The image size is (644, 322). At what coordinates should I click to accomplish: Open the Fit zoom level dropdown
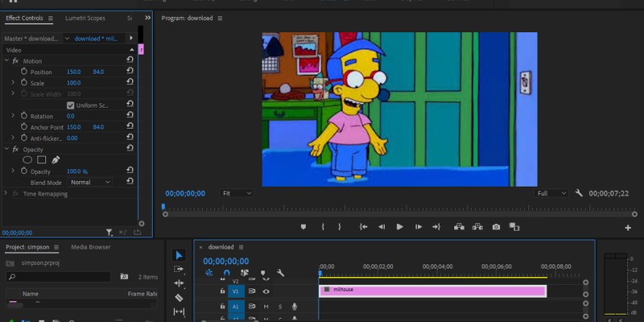237,193
